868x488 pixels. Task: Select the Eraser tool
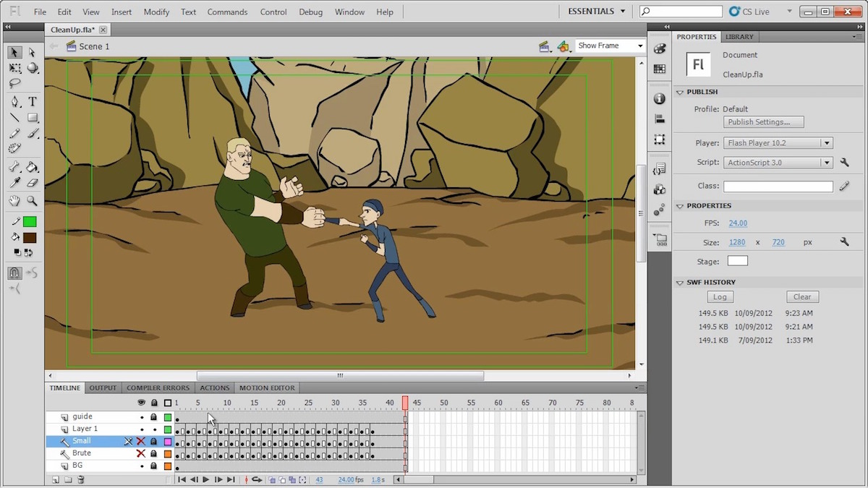[33, 184]
